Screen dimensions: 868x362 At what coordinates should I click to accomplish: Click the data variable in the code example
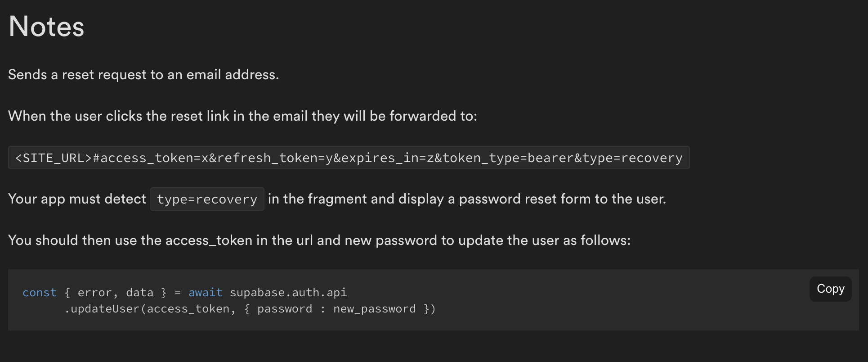pyautogui.click(x=140, y=292)
